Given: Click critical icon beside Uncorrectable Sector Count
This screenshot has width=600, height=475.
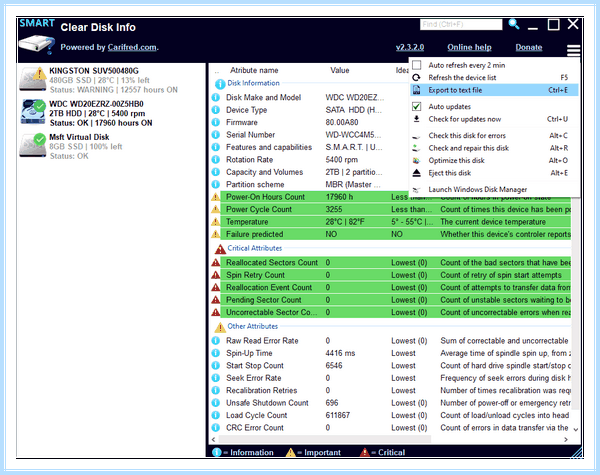Looking at the screenshot, I should click(x=216, y=312).
